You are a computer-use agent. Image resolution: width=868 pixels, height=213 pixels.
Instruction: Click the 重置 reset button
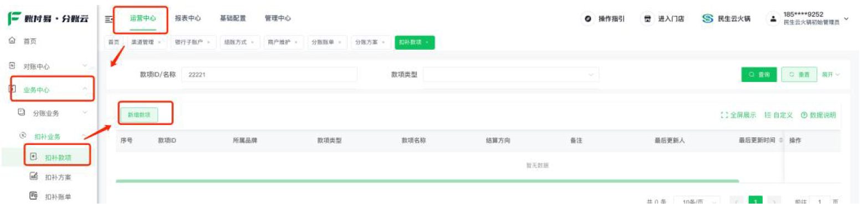tap(799, 74)
